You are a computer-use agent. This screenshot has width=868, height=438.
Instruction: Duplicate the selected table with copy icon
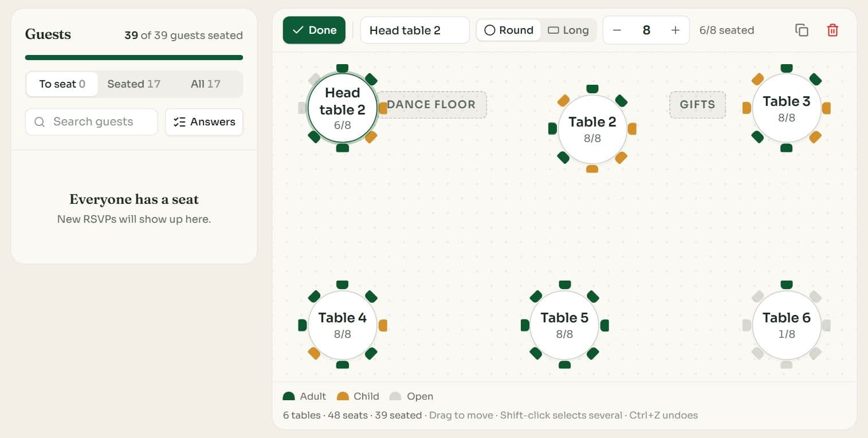[x=802, y=30]
